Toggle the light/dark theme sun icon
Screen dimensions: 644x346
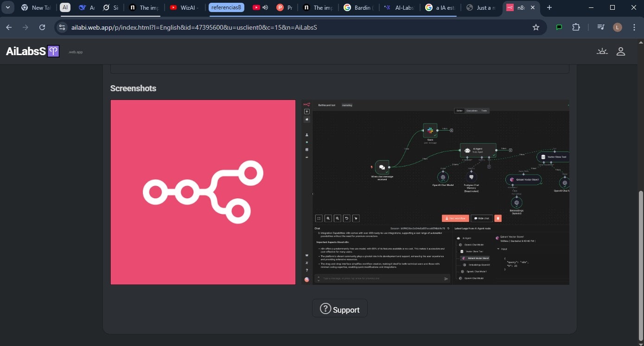click(x=602, y=51)
